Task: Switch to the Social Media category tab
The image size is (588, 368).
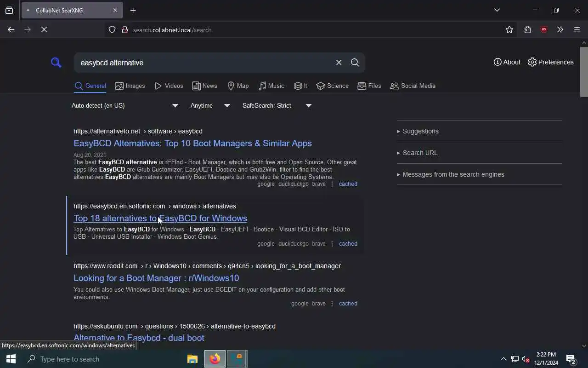Action: pyautogui.click(x=413, y=86)
